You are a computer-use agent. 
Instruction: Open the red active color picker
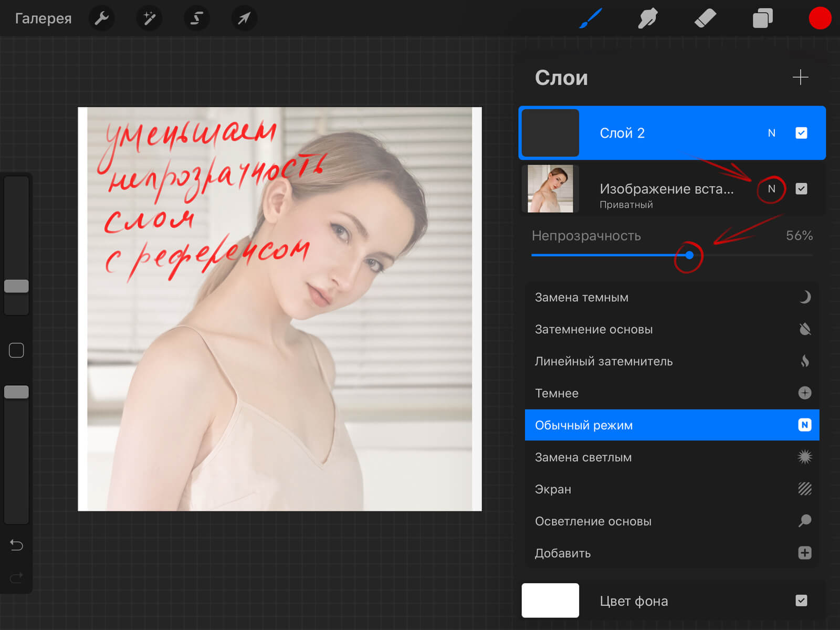tap(820, 18)
